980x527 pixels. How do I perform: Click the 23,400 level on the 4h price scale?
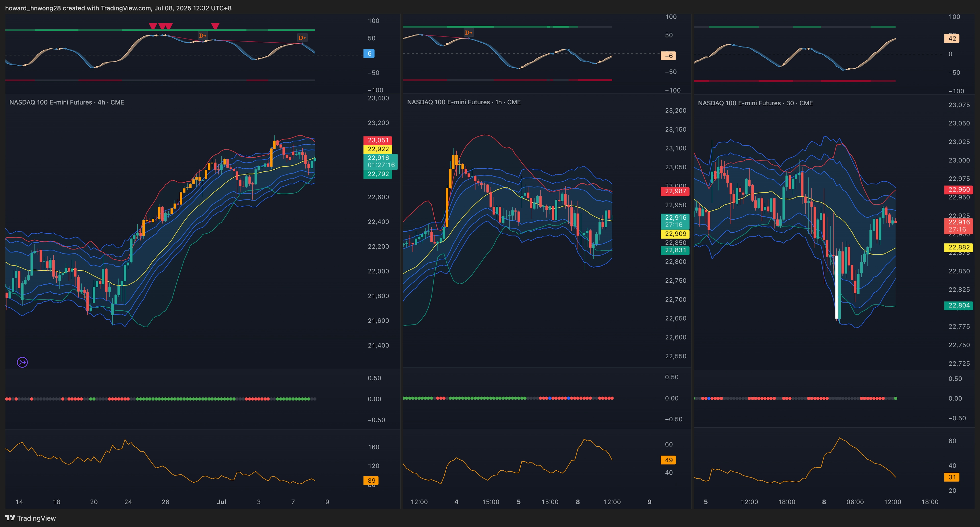[x=378, y=98]
